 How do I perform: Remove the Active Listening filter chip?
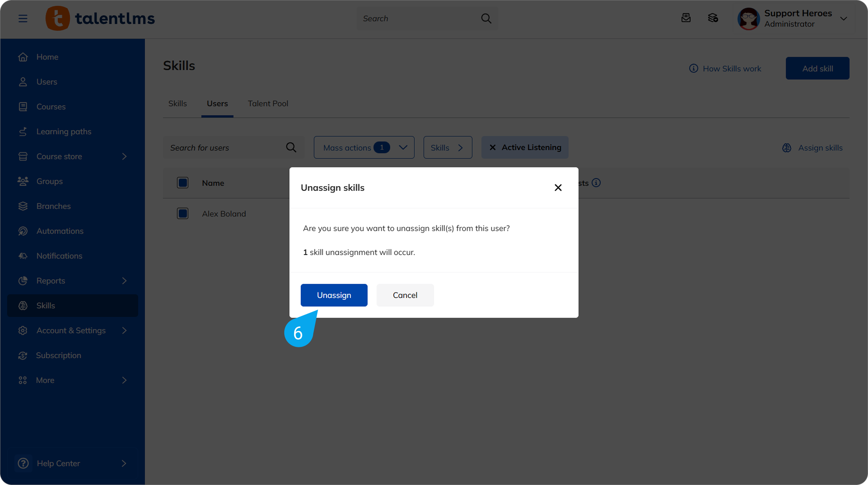[x=492, y=148]
